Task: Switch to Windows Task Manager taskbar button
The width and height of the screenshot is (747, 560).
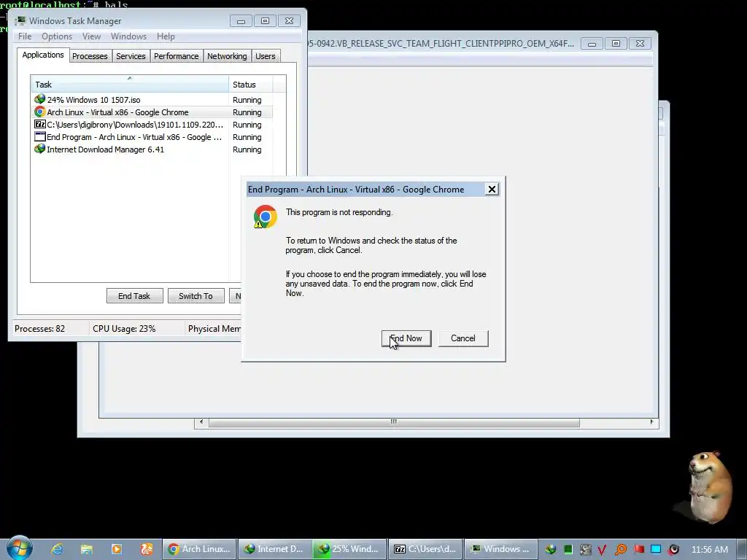Action: coord(500,549)
